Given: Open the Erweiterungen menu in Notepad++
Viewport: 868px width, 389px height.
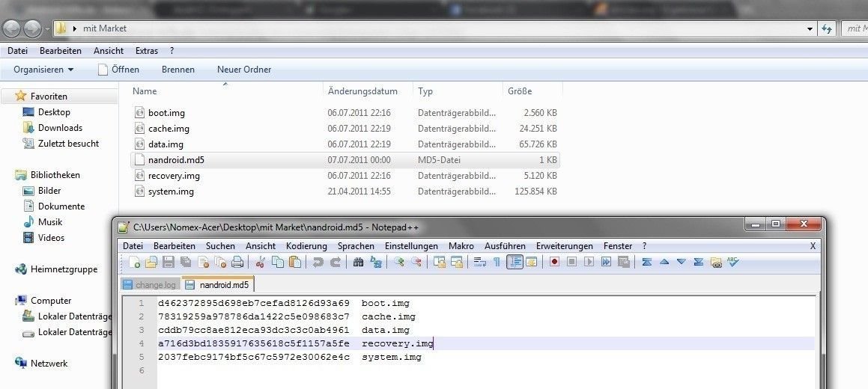Looking at the screenshot, I should pyautogui.click(x=564, y=246).
